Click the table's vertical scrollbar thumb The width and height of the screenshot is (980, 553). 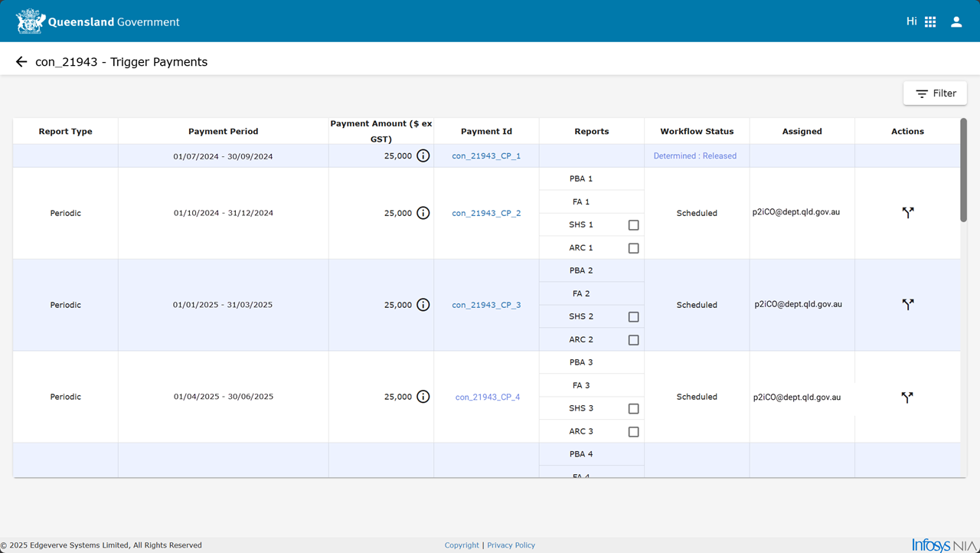pos(963,170)
